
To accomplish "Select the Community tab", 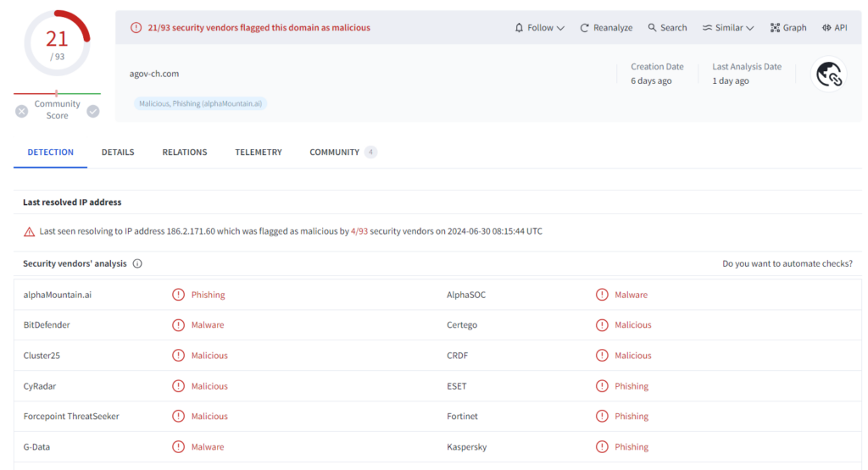I will (x=334, y=152).
